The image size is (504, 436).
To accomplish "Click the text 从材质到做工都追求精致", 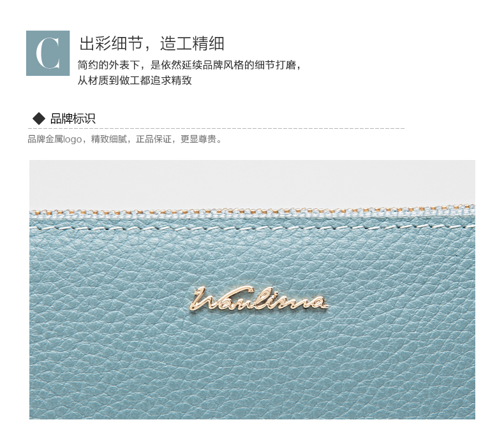I will 135,80.
